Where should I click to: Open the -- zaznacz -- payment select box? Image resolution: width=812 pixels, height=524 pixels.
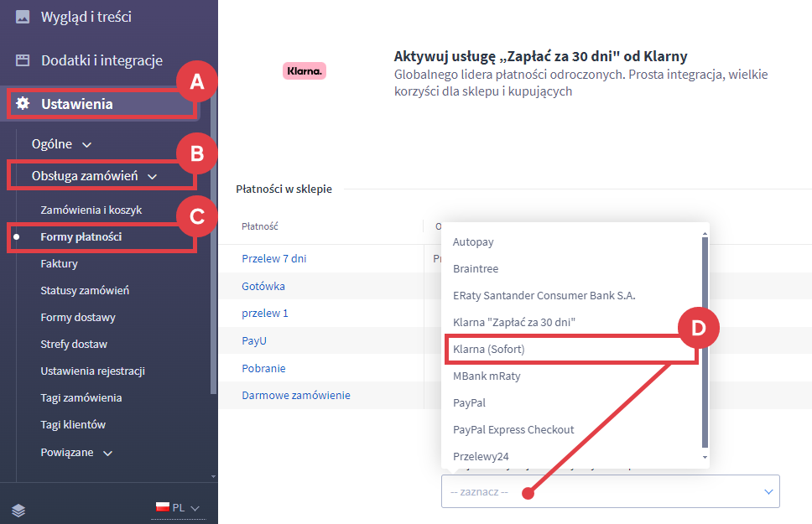tap(610, 491)
